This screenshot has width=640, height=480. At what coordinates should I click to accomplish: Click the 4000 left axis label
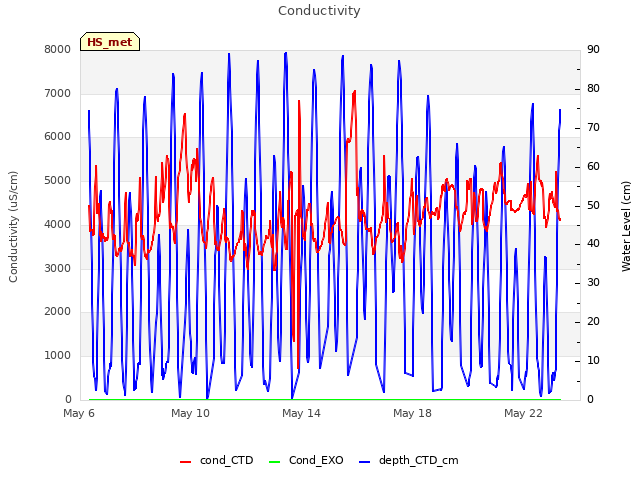[58, 224]
